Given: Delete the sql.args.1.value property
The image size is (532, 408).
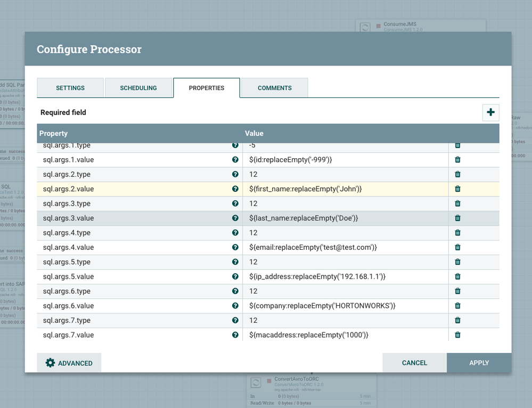Looking at the screenshot, I should pyautogui.click(x=457, y=160).
